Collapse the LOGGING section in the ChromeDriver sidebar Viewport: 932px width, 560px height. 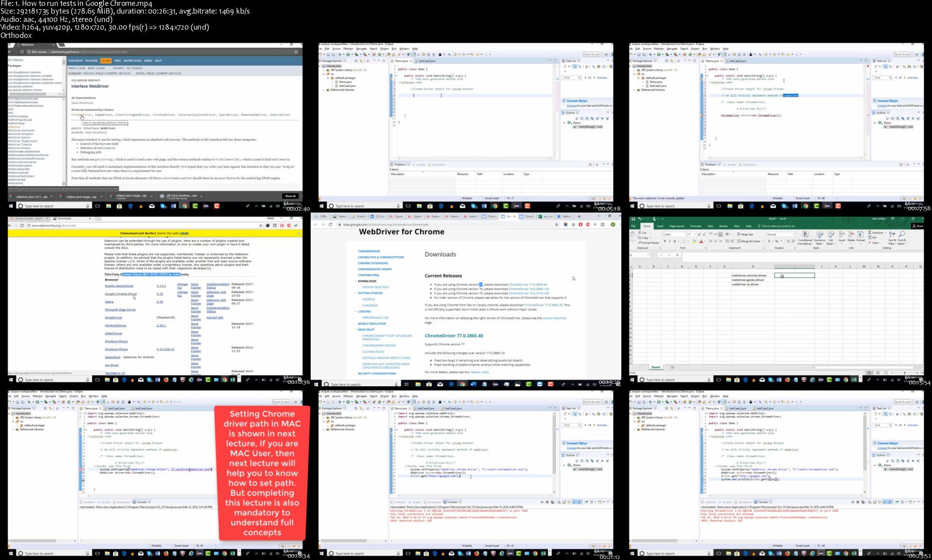(x=356, y=312)
